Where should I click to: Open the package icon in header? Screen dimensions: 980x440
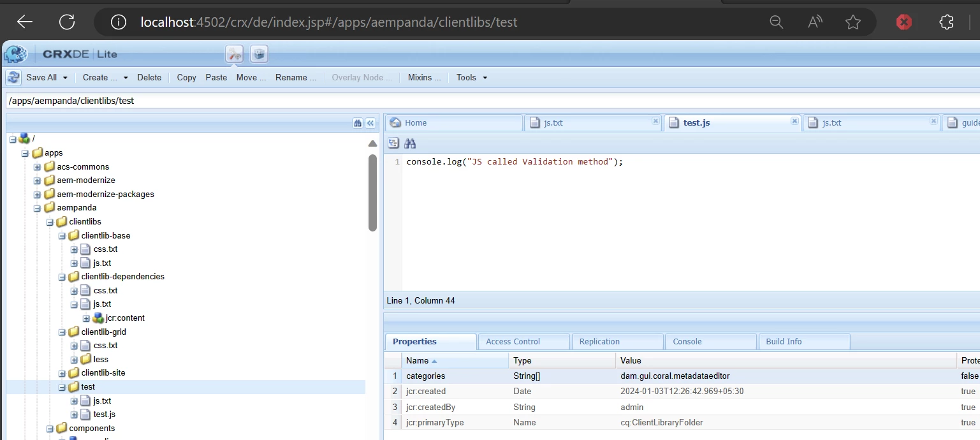click(259, 54)
